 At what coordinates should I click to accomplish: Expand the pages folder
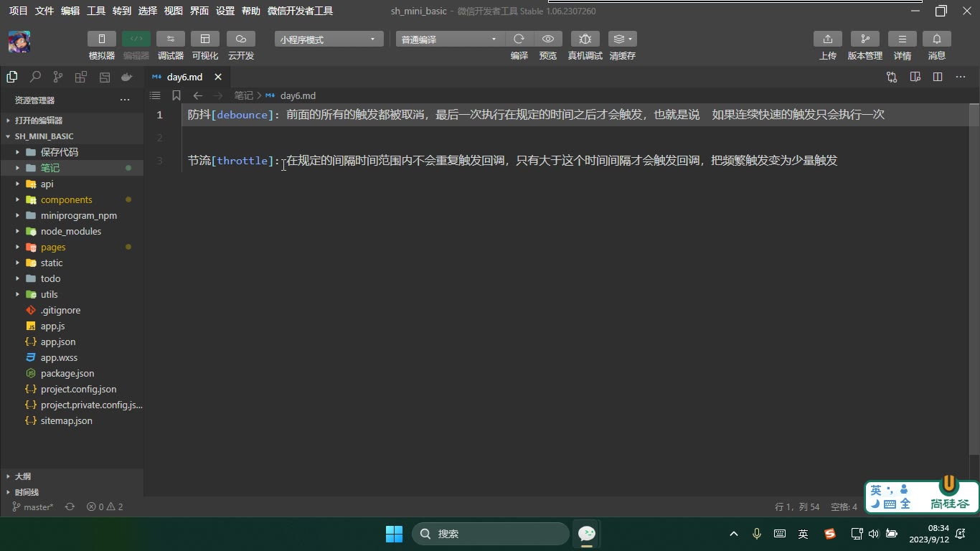pos(72,247)
